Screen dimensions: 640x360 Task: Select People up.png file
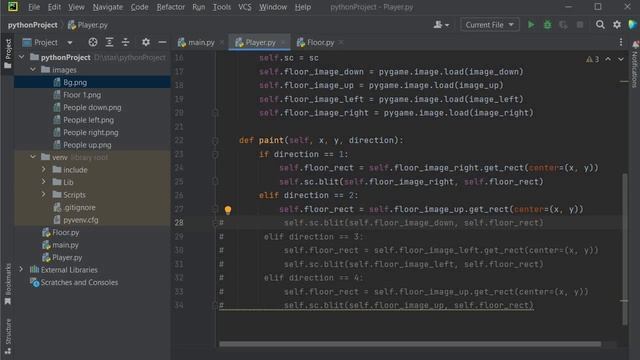[87, 145]
